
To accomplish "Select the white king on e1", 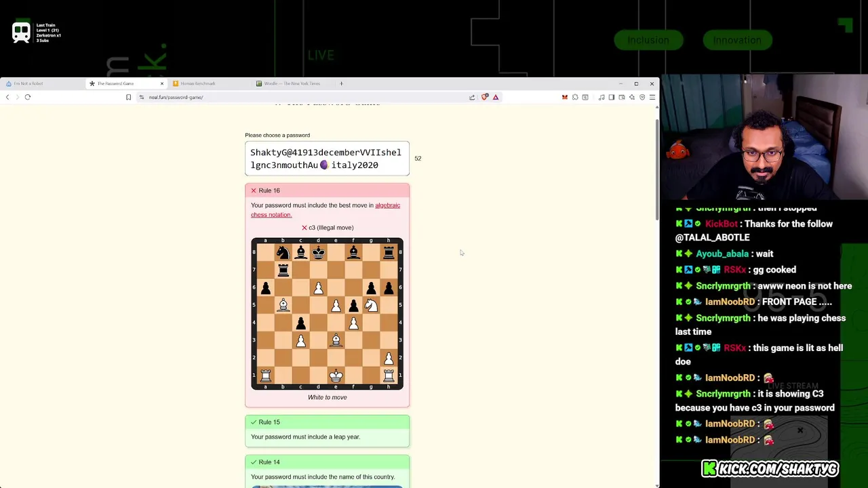I will point(336,375).
